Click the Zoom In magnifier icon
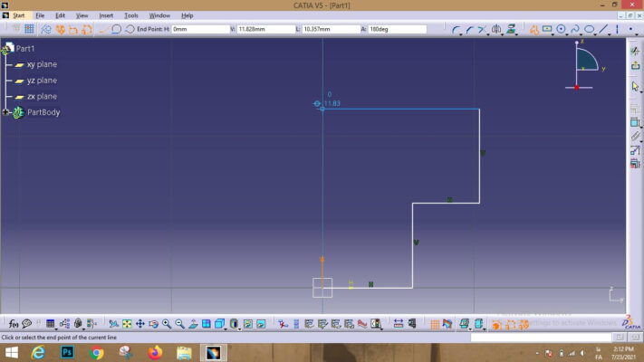 [x=167, y=324]
